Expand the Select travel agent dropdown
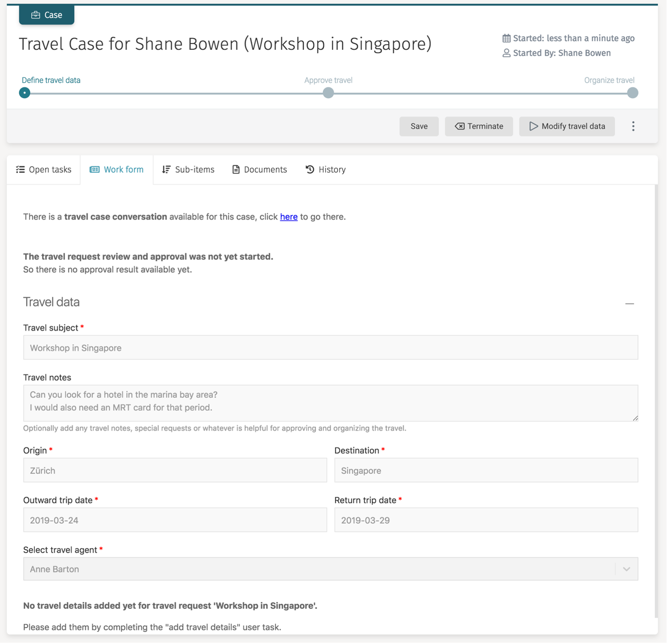This screenshot has height=644, width=669. pyautogui.click(x=626, y=569)
